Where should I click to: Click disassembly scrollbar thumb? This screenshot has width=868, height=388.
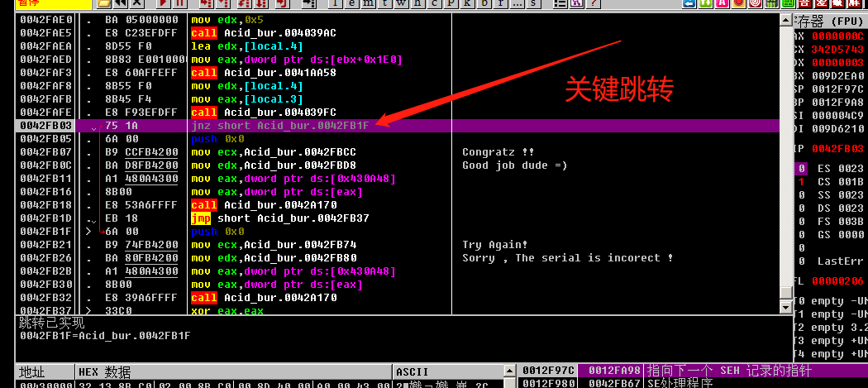click(785, 293)
